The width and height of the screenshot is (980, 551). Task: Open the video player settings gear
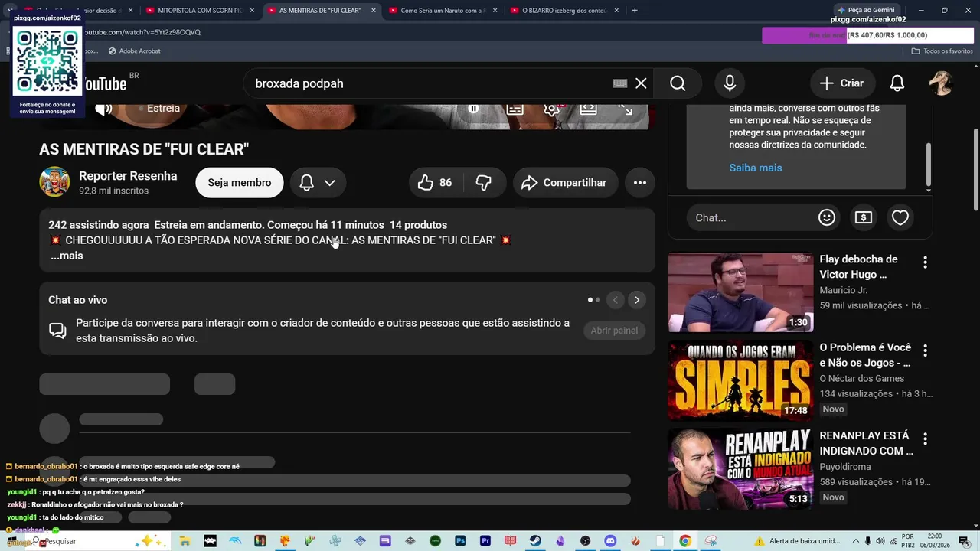coord(552,109)
